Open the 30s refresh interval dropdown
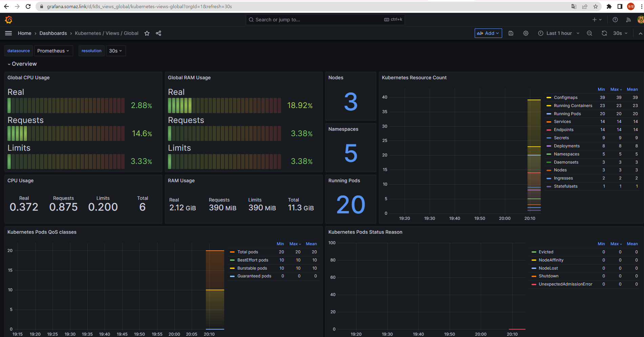 [620, 33]
